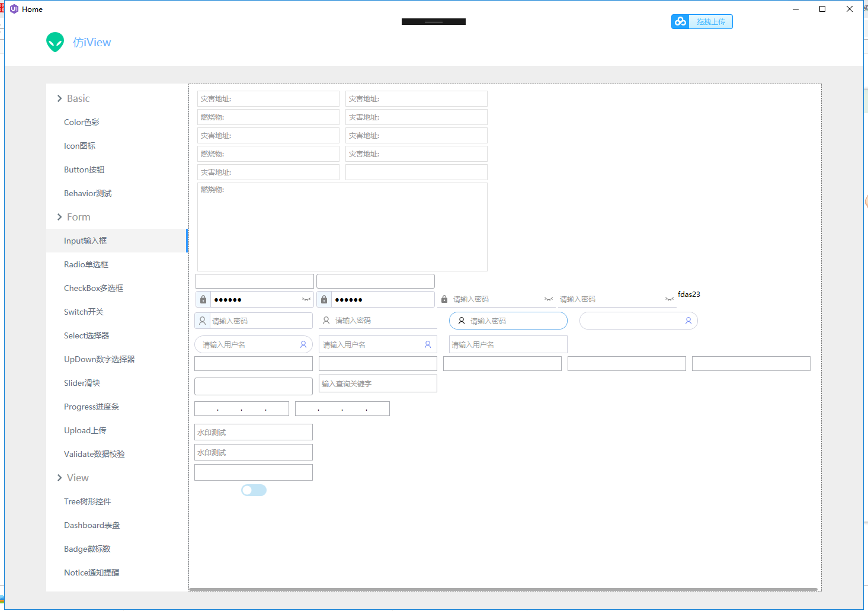Viewport: 868px width, 614px height.
Task: Focus the 输入查询关键字 search field
Action: (378, 383)
